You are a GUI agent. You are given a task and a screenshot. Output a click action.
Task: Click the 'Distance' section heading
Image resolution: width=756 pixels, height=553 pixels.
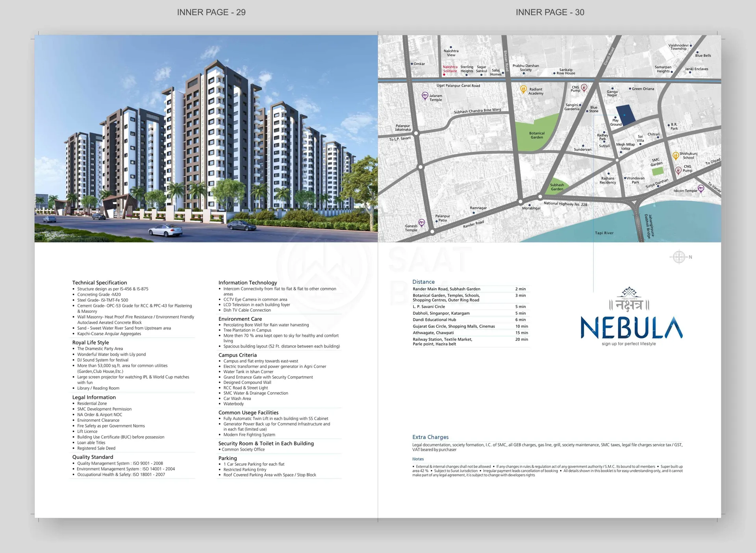point(423,282)
